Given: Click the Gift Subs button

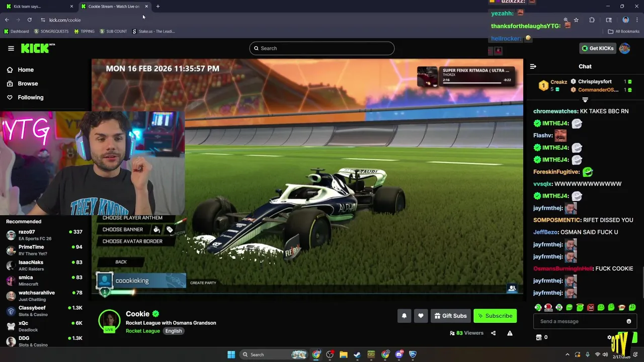Looking at the screenshot, I should pos(450,316).
